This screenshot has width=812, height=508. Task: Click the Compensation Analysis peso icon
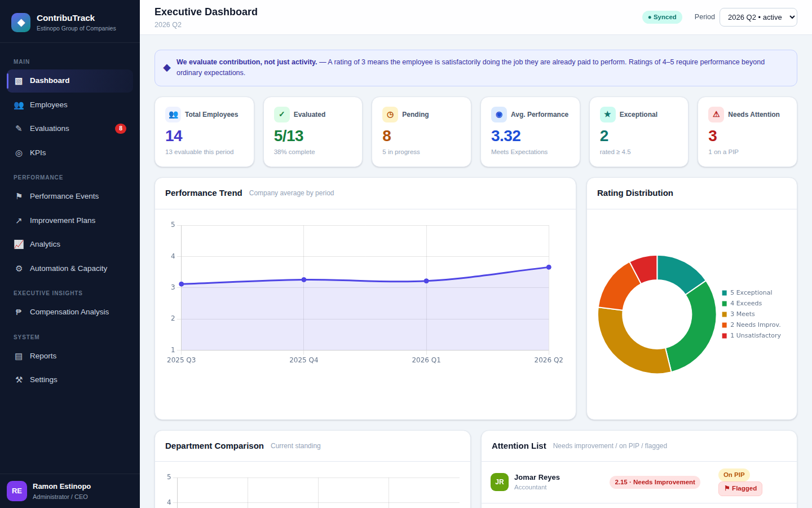[x=19, y=312]
